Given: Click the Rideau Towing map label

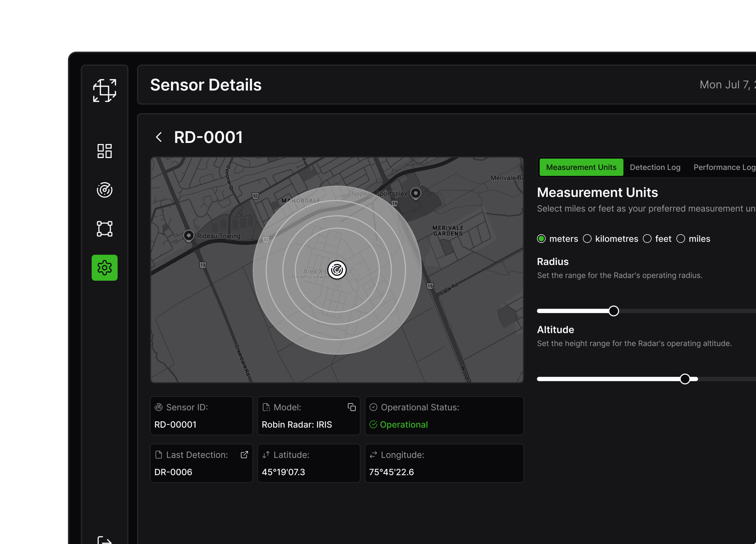Looking at the screenshot, I should 219,236.
